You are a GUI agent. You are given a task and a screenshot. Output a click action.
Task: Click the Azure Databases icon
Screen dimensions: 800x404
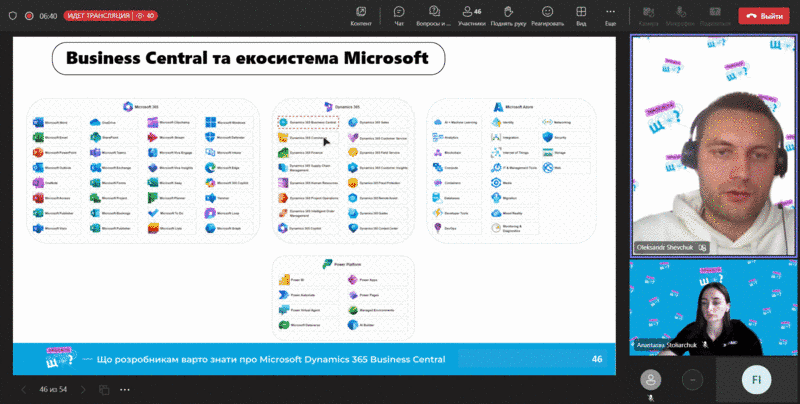click(438, 198)
